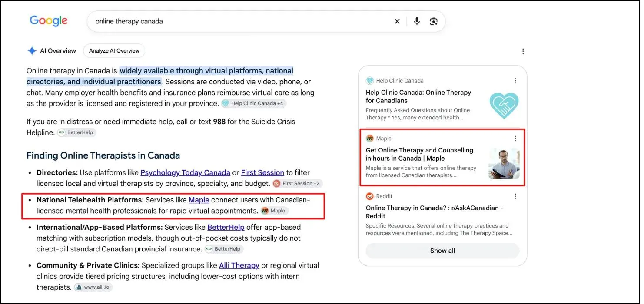Open options for Maple source card

(x=515, y=139)
